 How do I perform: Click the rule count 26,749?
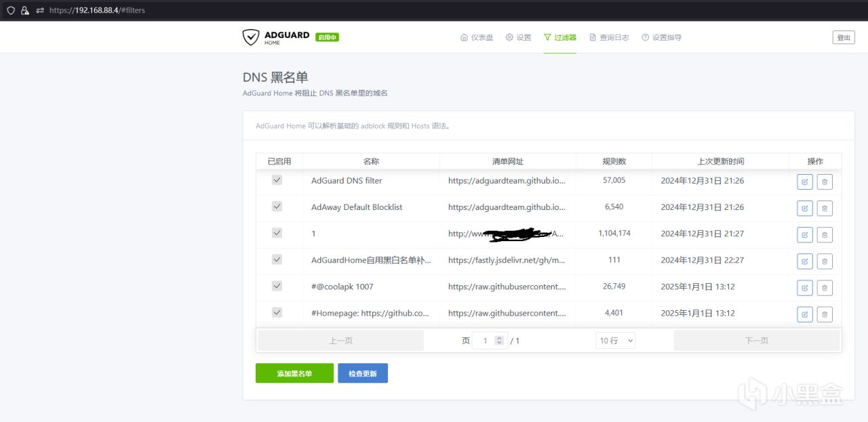[x=614, y=286]
